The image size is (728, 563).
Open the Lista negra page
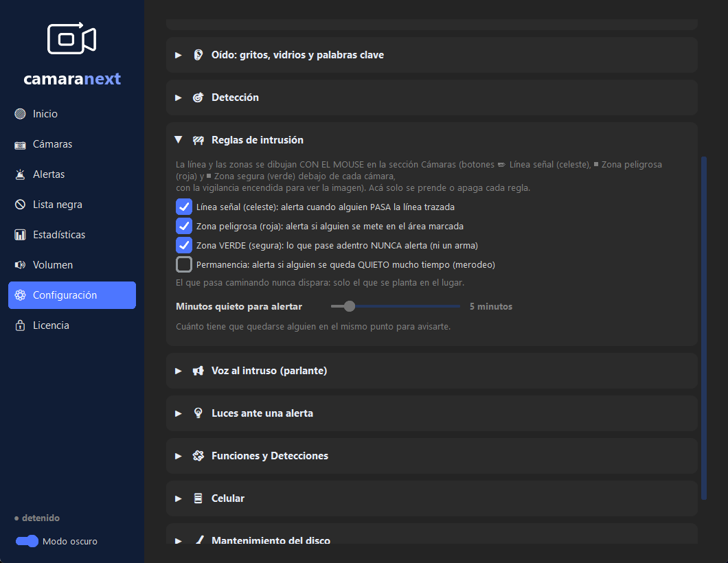point(72,205)
